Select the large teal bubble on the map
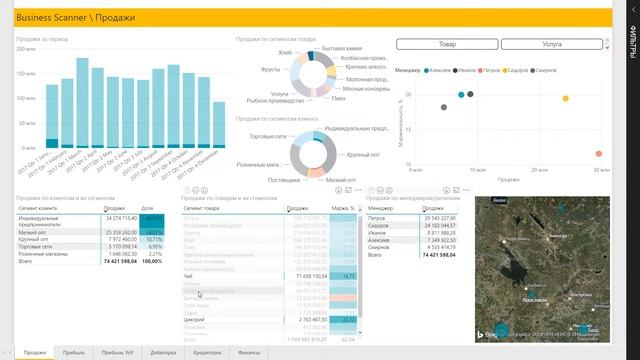 501,330
